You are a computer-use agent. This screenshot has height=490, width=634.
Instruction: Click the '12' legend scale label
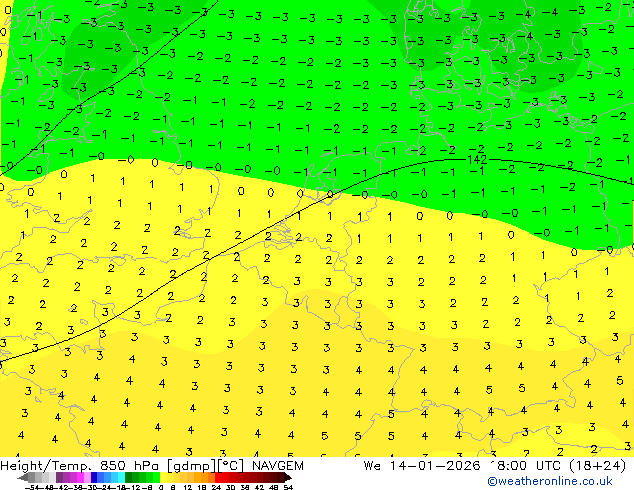tap(188, 488)
